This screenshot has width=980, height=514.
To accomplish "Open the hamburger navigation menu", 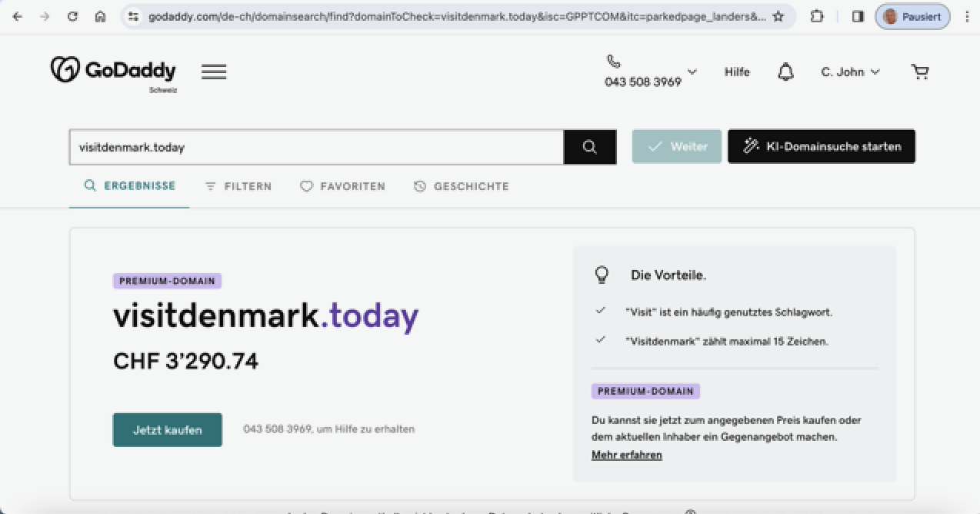I will (x=214, y=72).
